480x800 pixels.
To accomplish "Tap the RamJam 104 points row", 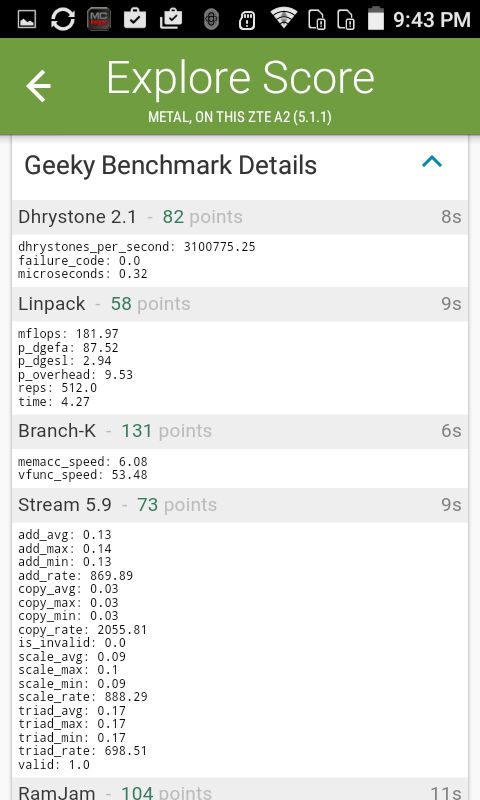I will click(x=240, y=789).
